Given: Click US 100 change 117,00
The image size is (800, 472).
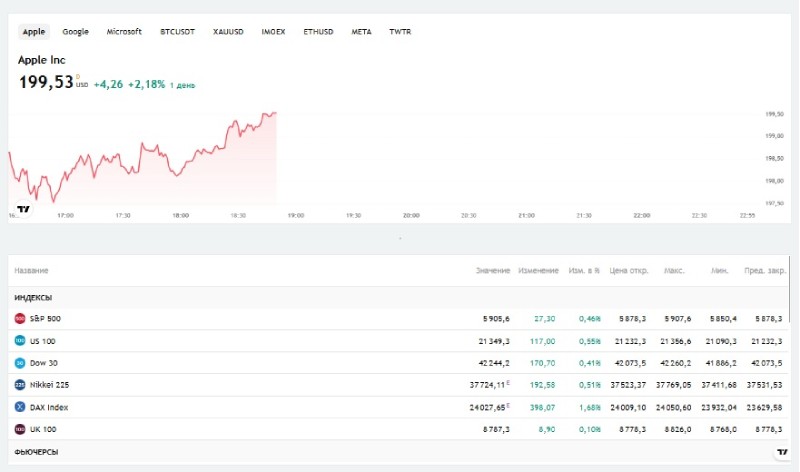Looking at the screenshot, I should click(542, 341).
